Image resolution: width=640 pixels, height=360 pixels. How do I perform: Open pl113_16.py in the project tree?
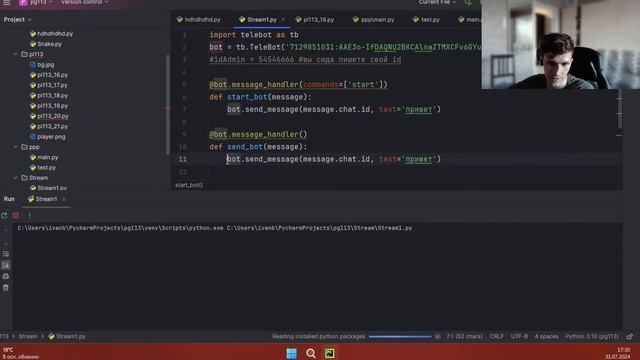[x=49, y=75]
